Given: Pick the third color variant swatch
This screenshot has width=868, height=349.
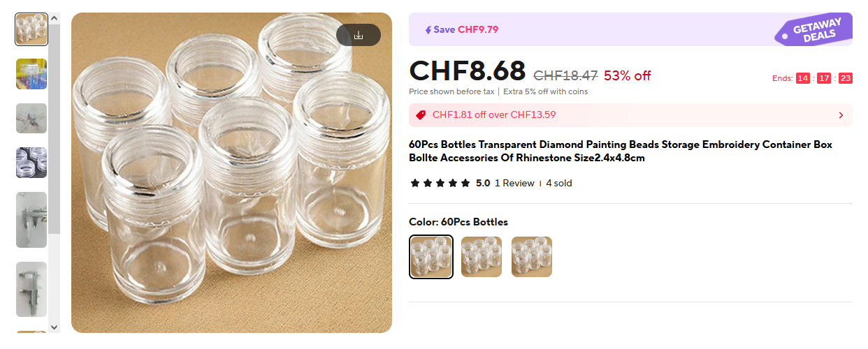Looking at the screenshot, I should tap(532, 257).
